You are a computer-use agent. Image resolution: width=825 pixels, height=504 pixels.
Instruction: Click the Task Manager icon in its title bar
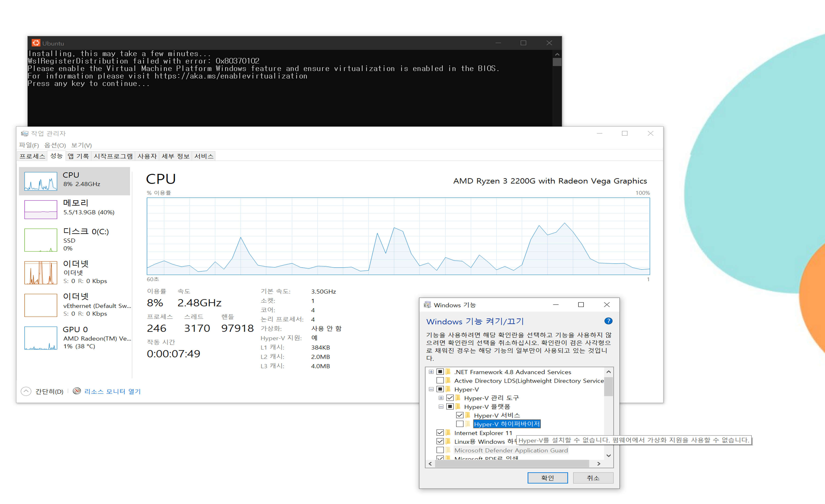[x=24, y=134]
